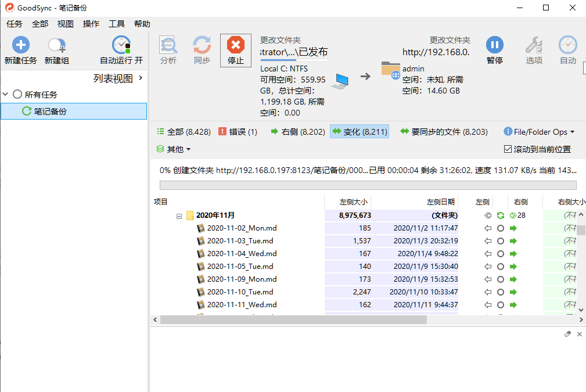Select the 所有任务 radio button
Image resolution: width=586 pixels, height=392 pixels.
[17, 94]
